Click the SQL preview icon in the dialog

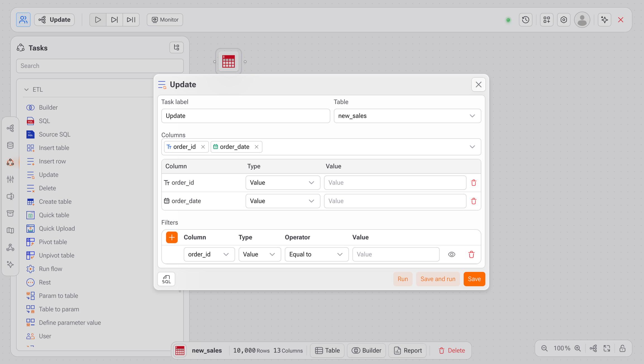pos(166,279)
